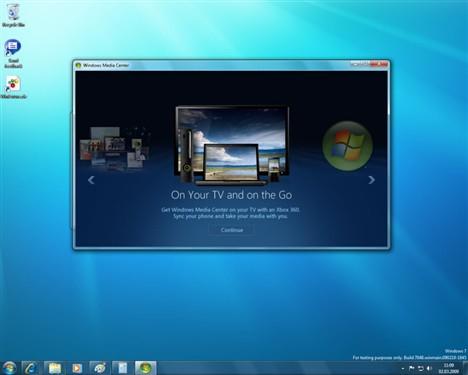Select the green Windows logo orb thumbnail
The width and height of the screenshot is (468, 375).
[347, 146]
